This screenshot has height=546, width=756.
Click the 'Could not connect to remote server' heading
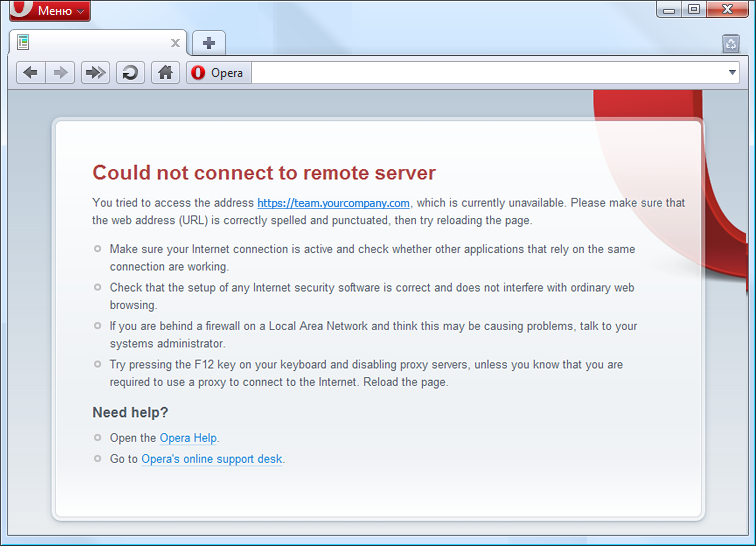tap(264, 173)
